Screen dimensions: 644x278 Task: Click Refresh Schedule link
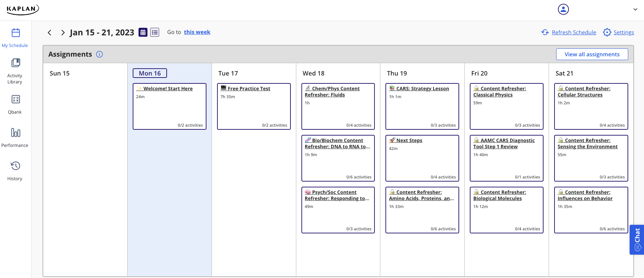pyautogui.click(x=574, y=32)
